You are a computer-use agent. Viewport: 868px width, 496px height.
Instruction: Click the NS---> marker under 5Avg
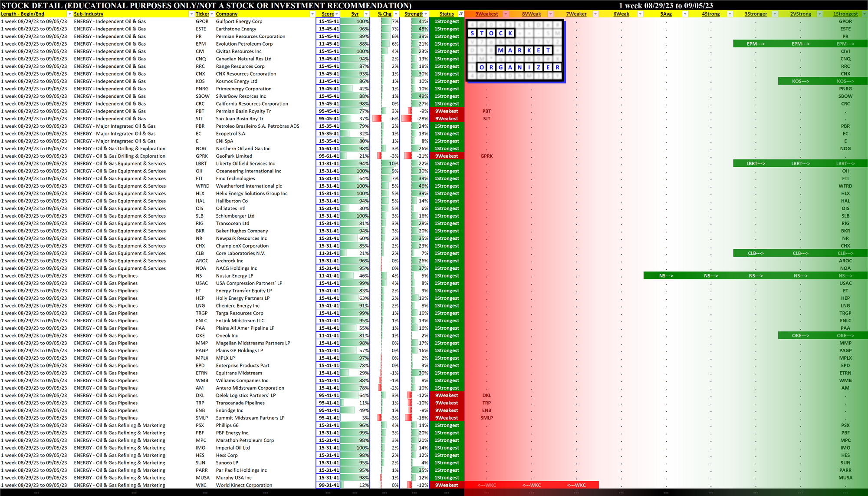(x=666, y=276)
